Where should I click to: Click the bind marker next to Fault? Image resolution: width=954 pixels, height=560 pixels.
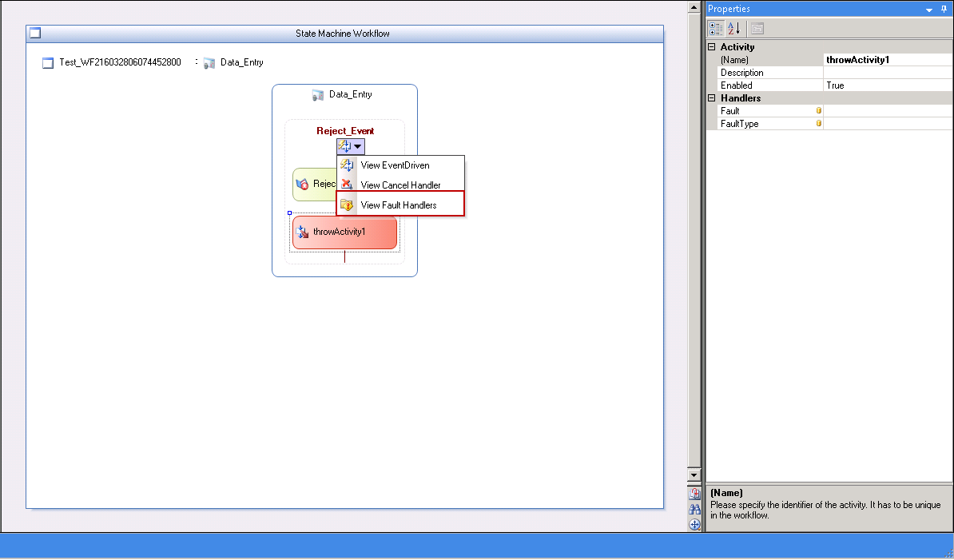(x=818, y=111)
